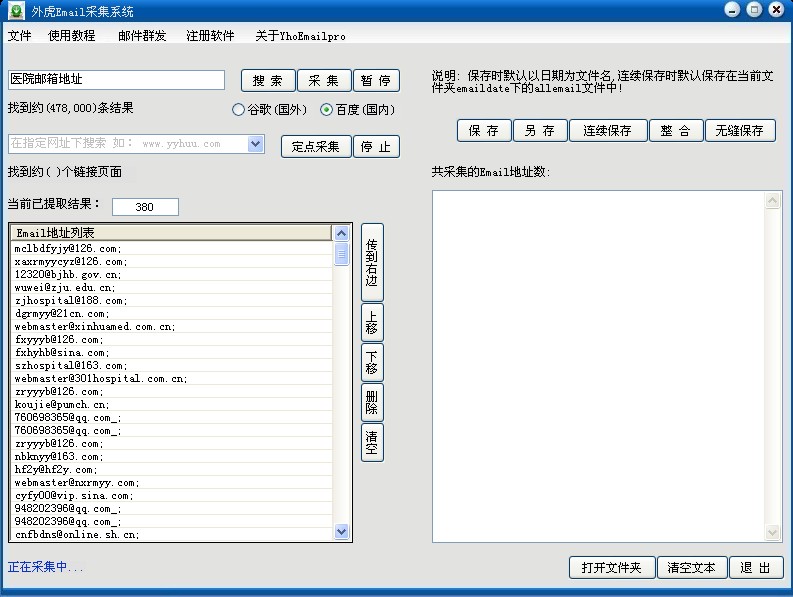Select row fxyyyb@126.com
Screen dimensions: 793x597
click(171, 339)
